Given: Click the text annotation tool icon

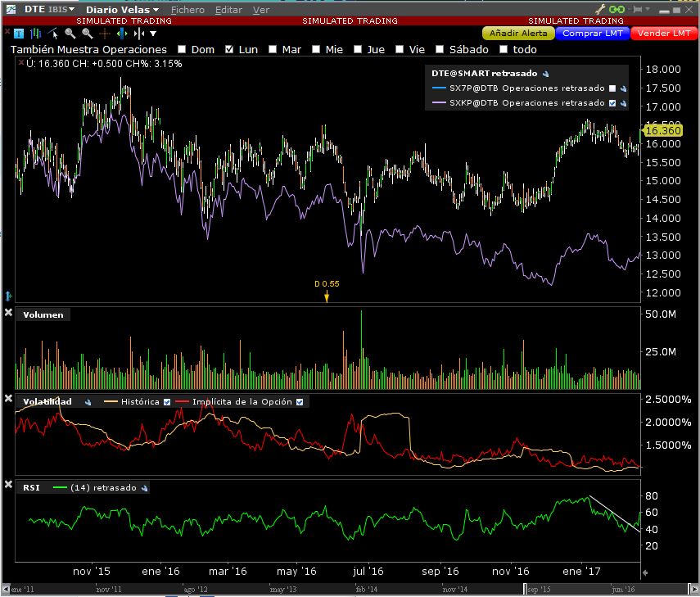Looking at the screenshot, I should pos(19,34).
